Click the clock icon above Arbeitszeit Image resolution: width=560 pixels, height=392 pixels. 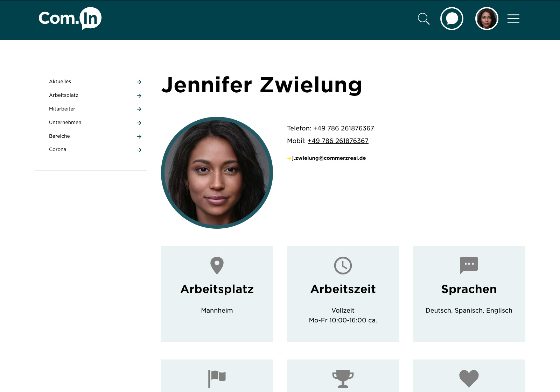(x=343, y=265)
